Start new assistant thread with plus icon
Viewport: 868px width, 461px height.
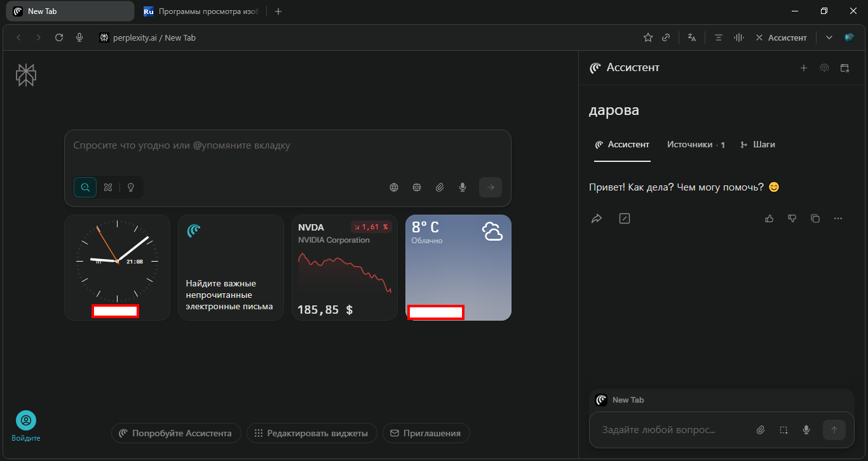(804, 68)
